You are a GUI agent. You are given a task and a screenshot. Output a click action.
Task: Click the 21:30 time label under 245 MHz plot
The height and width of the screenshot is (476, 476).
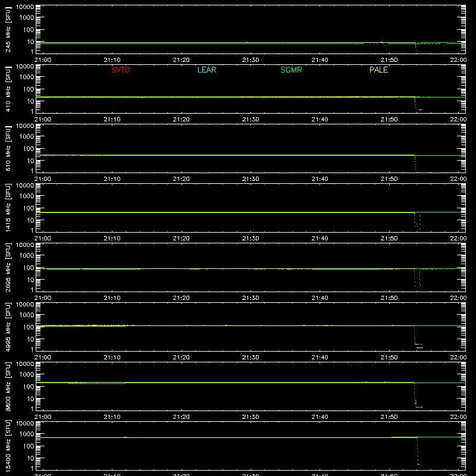coord(250,60)
